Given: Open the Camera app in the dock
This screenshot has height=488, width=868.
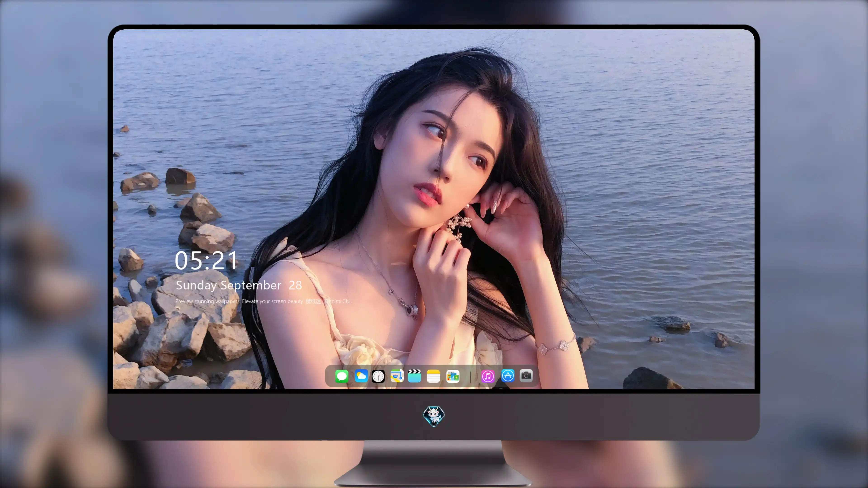Looking at the screenshot, I should click(x=526, y=376).
